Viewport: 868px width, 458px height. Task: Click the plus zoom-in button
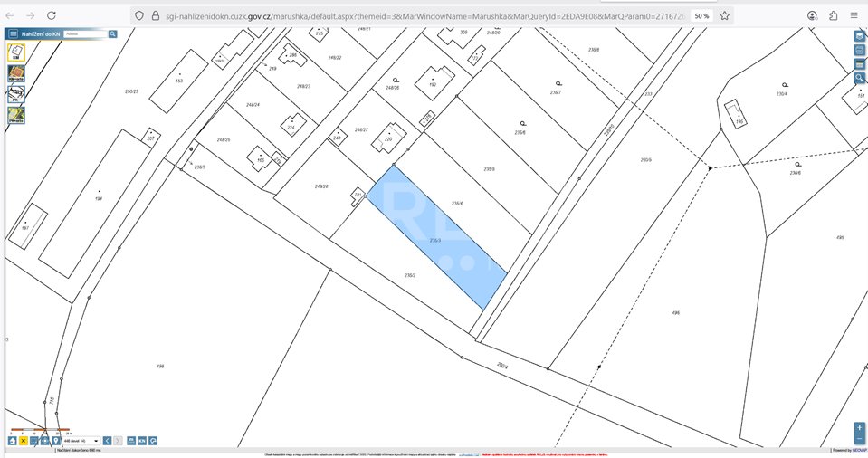tap(860, 428)
